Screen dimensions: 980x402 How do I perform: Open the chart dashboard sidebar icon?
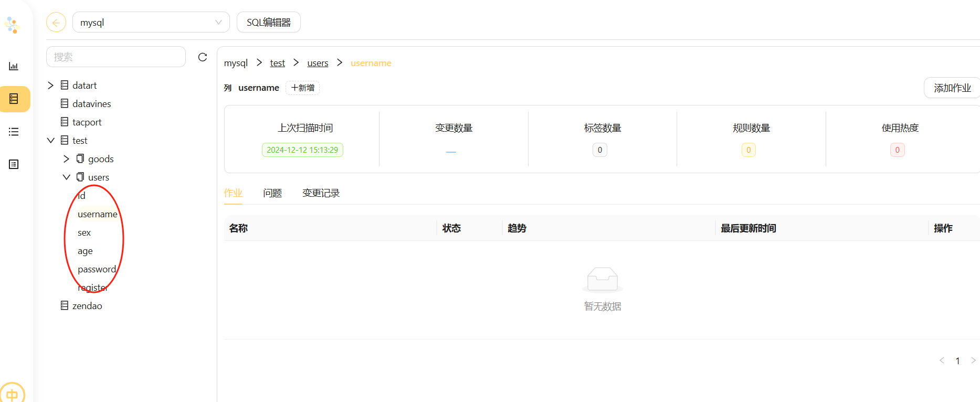click(14, 66)
